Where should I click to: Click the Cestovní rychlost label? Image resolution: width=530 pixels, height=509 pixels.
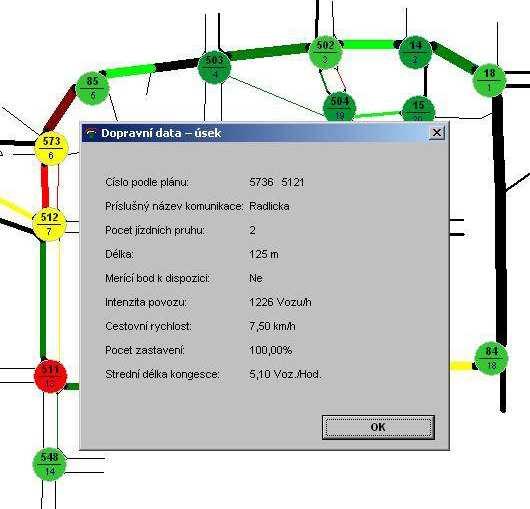tap(148, 326)
